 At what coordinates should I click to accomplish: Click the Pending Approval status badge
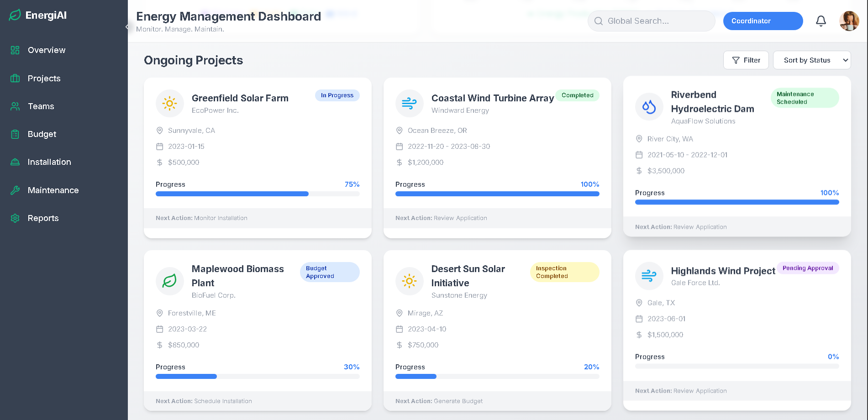coord(807,268)
